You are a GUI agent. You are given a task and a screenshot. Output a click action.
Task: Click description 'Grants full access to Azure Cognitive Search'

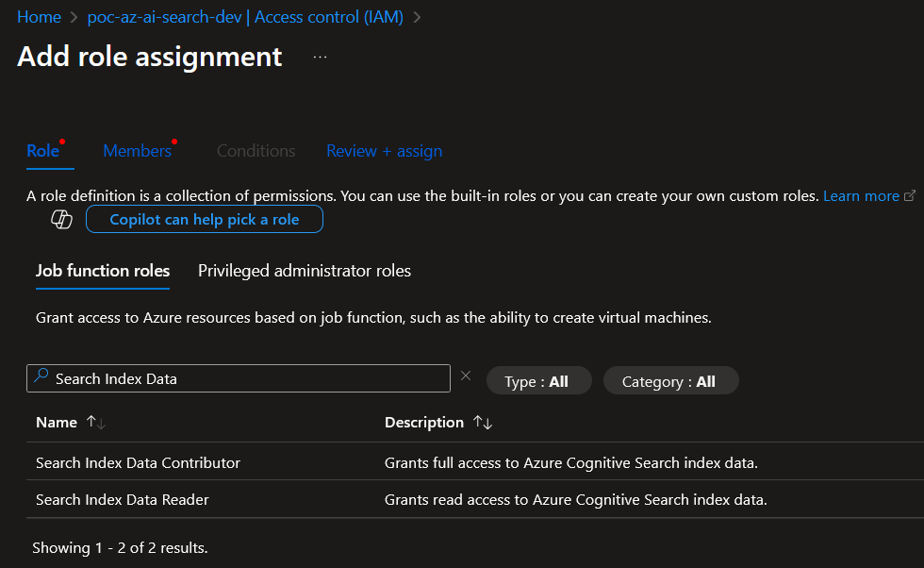pos(571,463)
